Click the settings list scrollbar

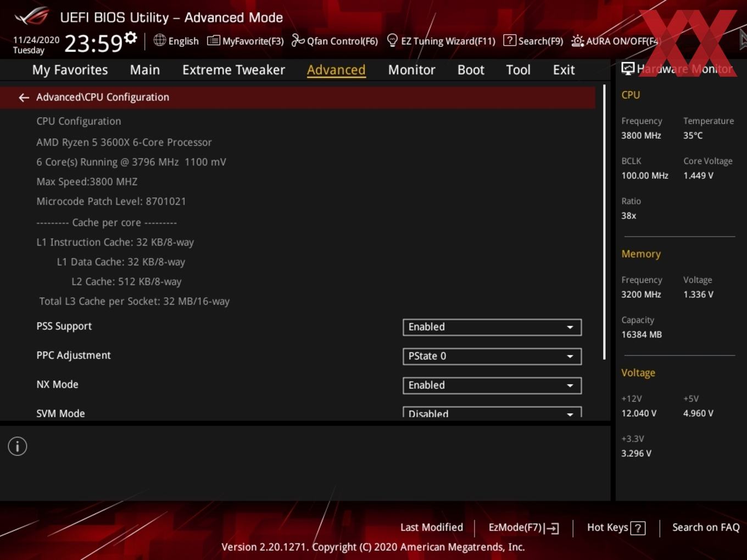[604, 222]
